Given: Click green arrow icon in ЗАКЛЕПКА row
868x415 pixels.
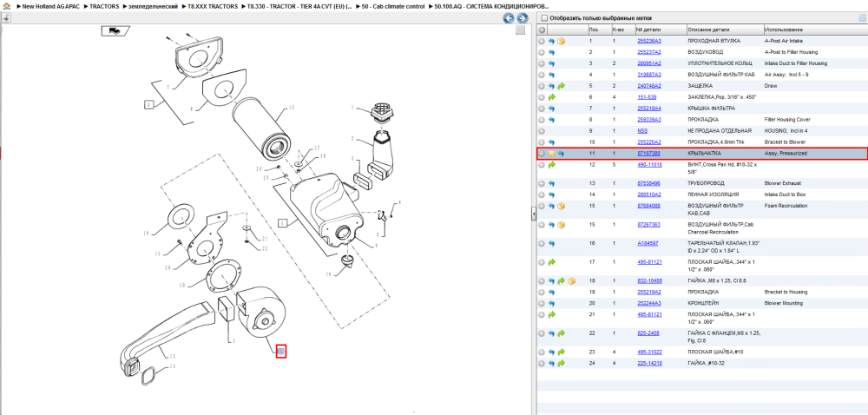Looking at the screenshot, I should 552,97.
